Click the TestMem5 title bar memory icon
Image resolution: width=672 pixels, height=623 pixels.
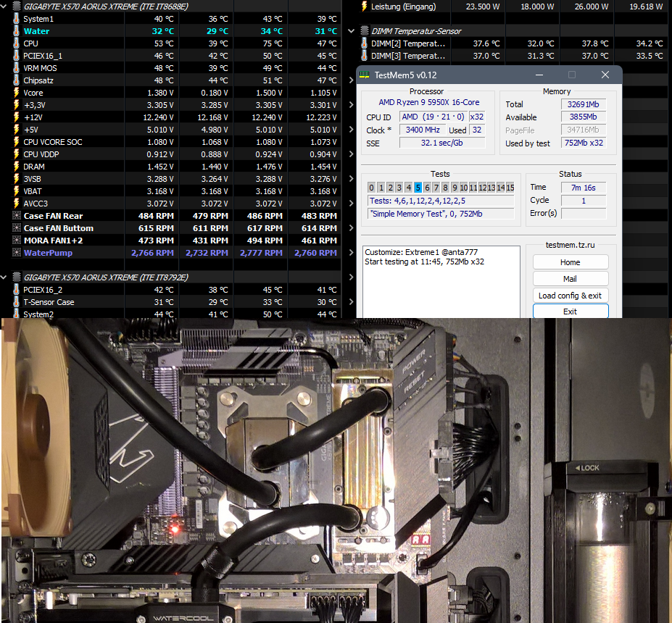(365, 75)
